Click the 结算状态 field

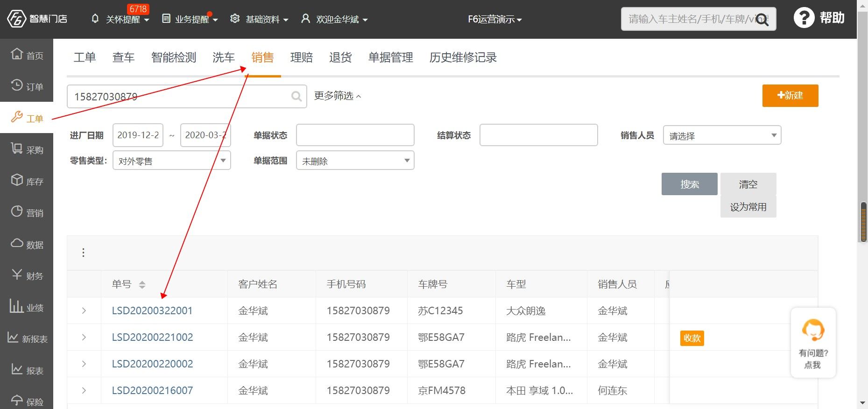(x=538, y=135)
